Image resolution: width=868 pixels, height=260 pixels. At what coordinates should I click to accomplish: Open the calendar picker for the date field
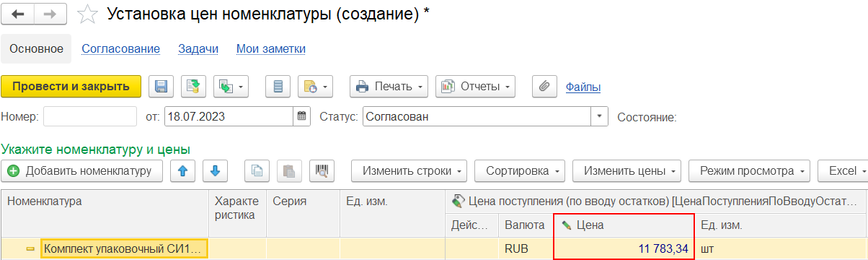pyautogui.click(x=302, y=116)
